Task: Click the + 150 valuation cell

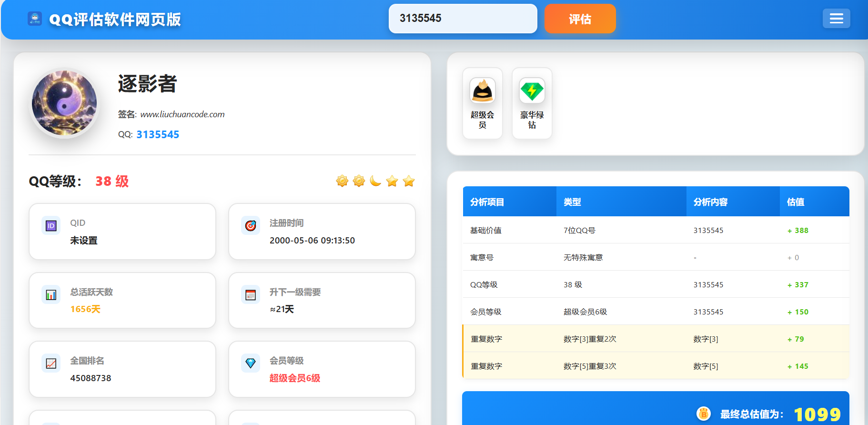Action: (798, 312)
